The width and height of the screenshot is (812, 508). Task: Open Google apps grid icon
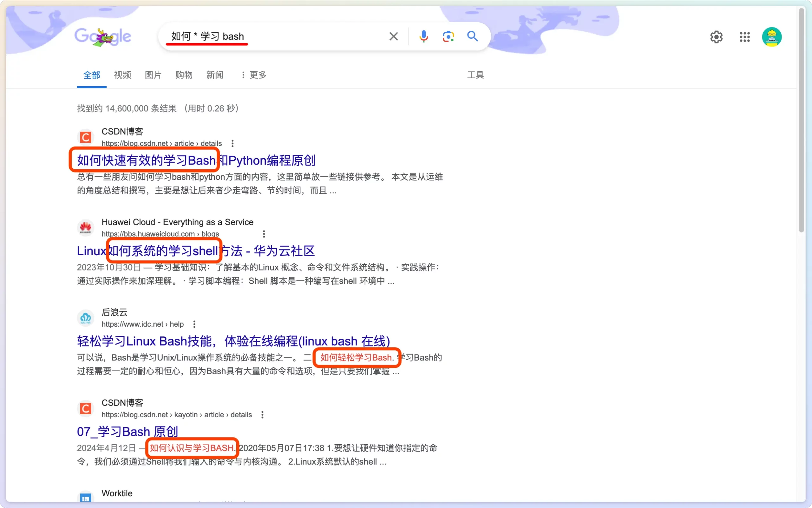point(745,37)
